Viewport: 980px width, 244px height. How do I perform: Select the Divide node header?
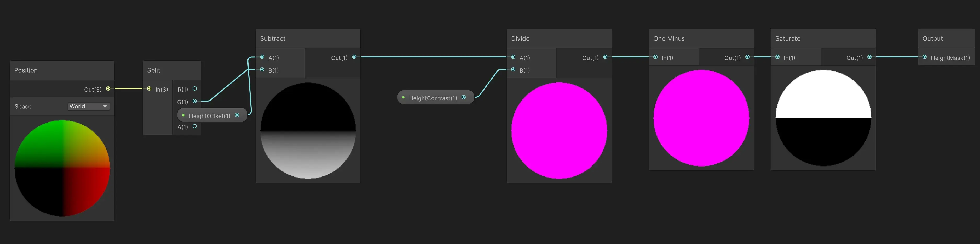pos(559,38)
